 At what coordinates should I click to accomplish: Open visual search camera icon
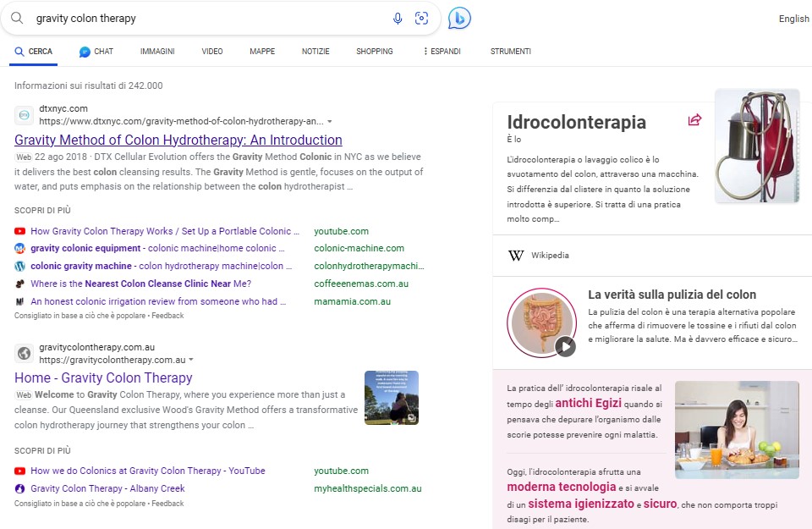click(x=421, y=19)
